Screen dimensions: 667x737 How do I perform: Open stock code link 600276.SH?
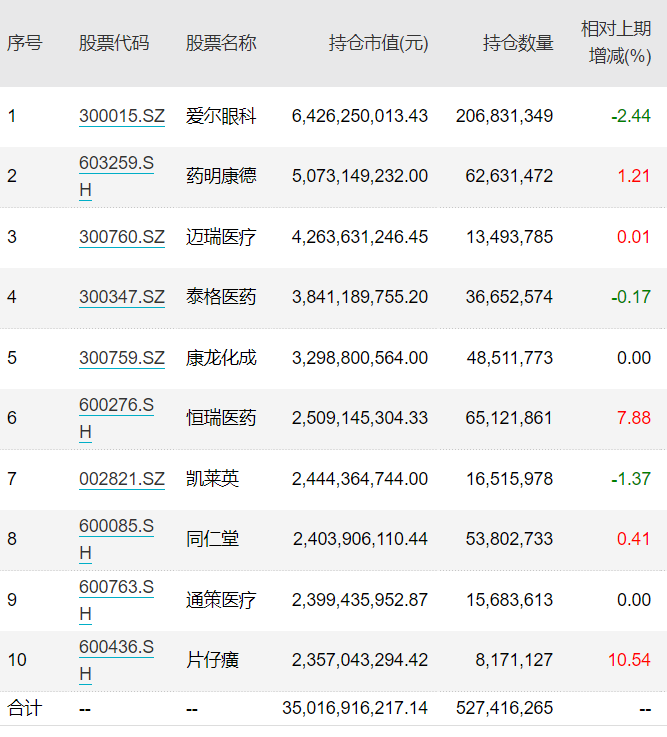(x=117, y=418)
